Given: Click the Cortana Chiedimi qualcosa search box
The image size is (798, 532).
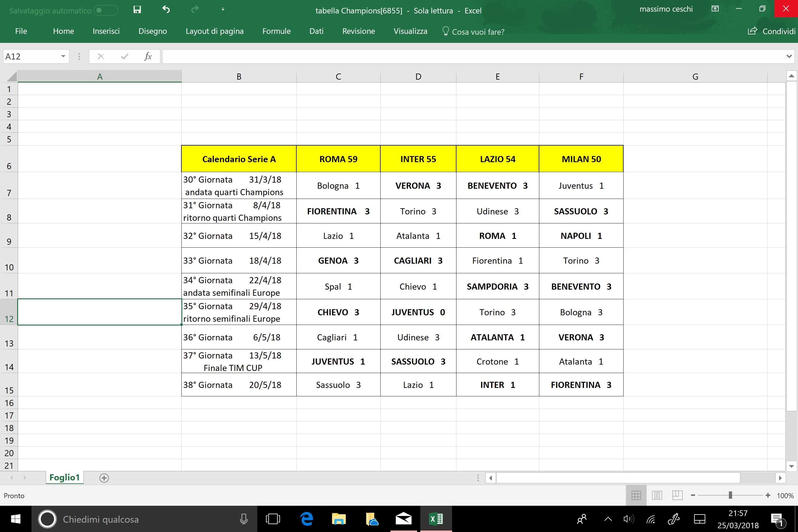Looking at the screenshot, I should point(144,519).
